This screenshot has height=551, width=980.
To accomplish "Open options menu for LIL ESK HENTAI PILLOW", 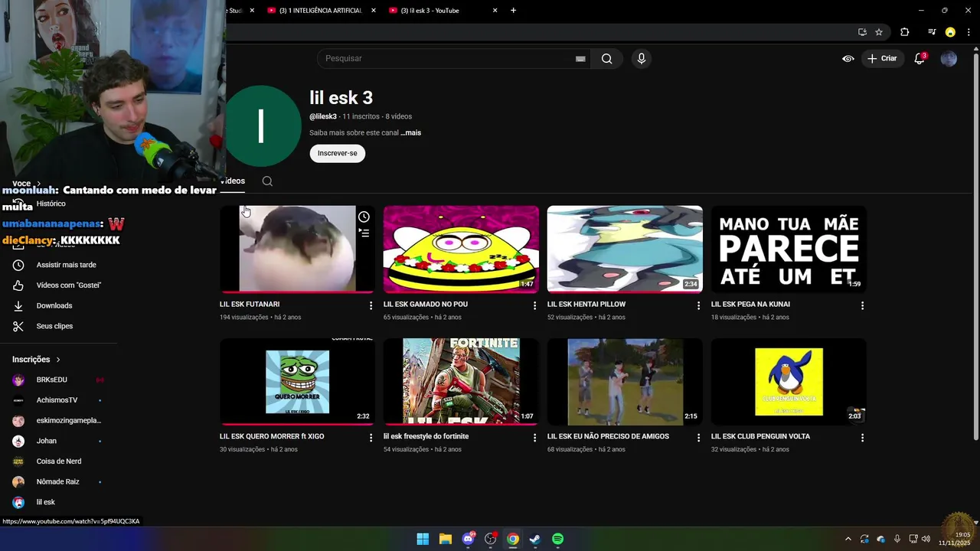I will [x=698, y=305].
